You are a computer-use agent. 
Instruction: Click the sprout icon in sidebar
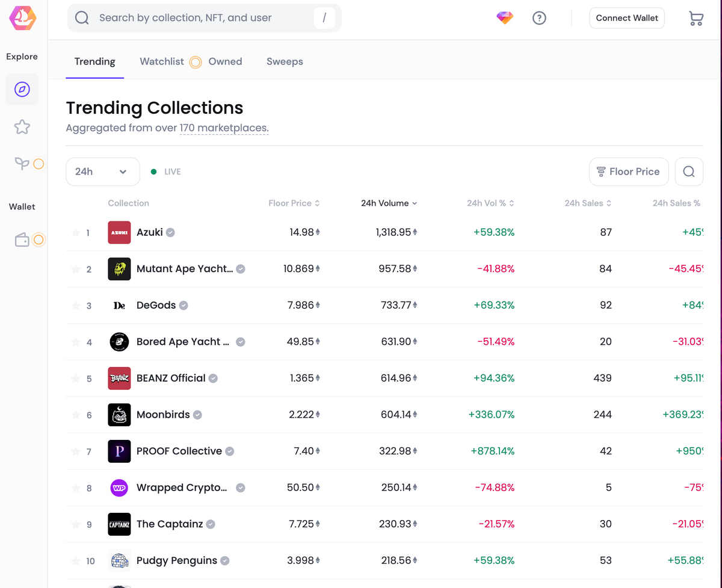[x=22, y=164]
